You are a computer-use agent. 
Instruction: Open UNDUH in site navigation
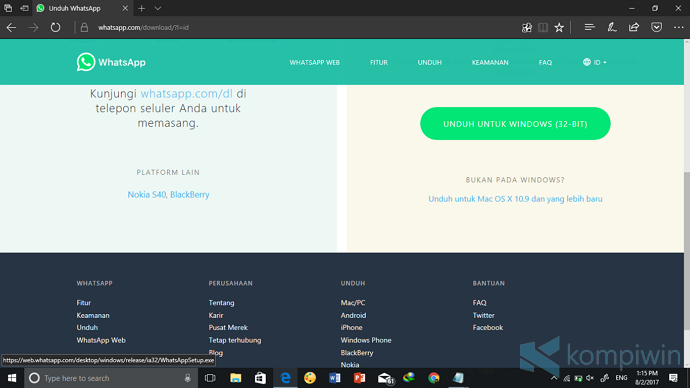[429, 62]
